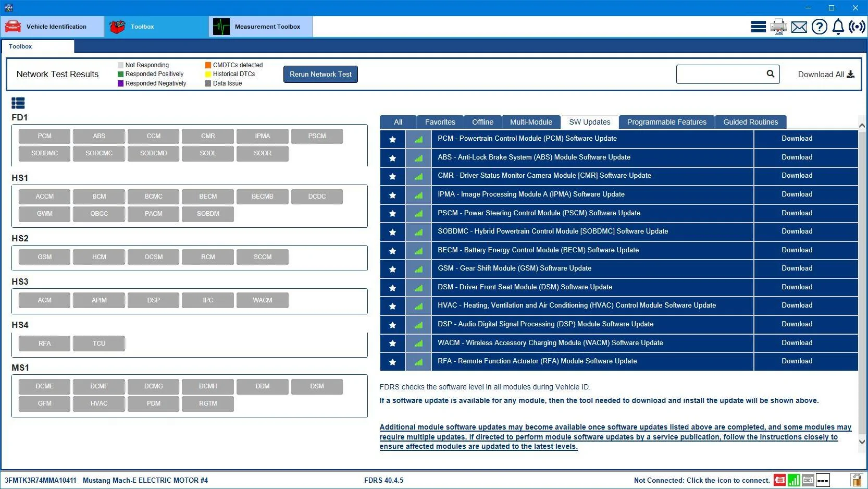Open the hamburger menu icon
868x489 pixels.
pos(758,27)
